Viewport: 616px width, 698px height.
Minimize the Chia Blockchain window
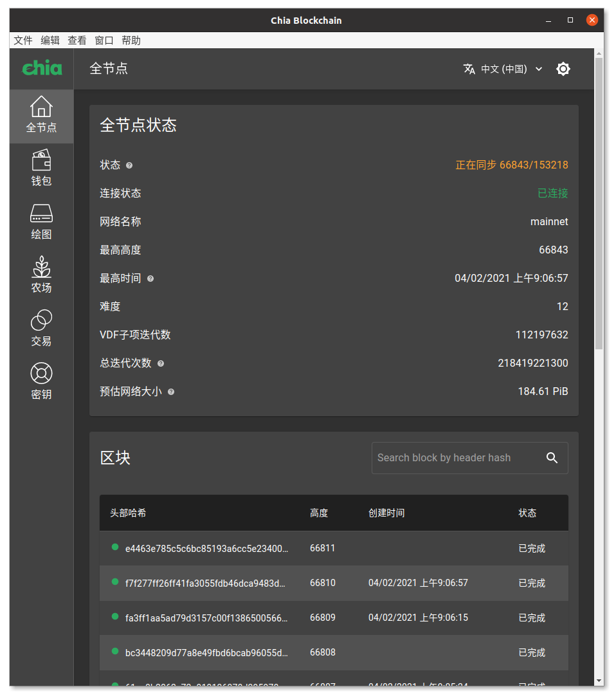(x=548, y=21)
